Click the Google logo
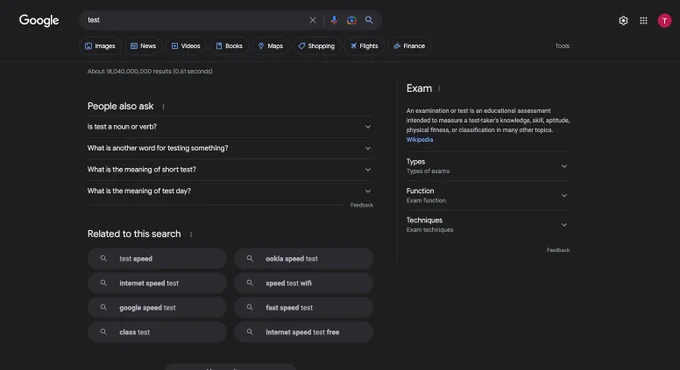 point(39,20)
